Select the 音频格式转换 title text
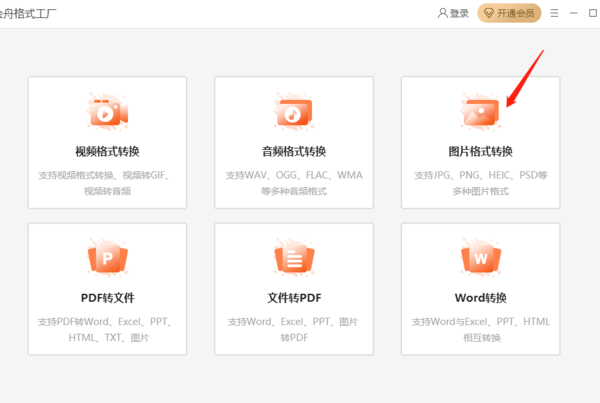The width and height of the screenshot is (600, 403). pos(293,152)
